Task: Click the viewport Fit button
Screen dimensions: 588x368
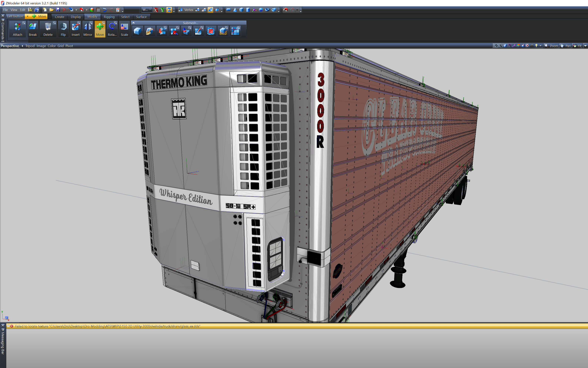Action: point(577,46)
